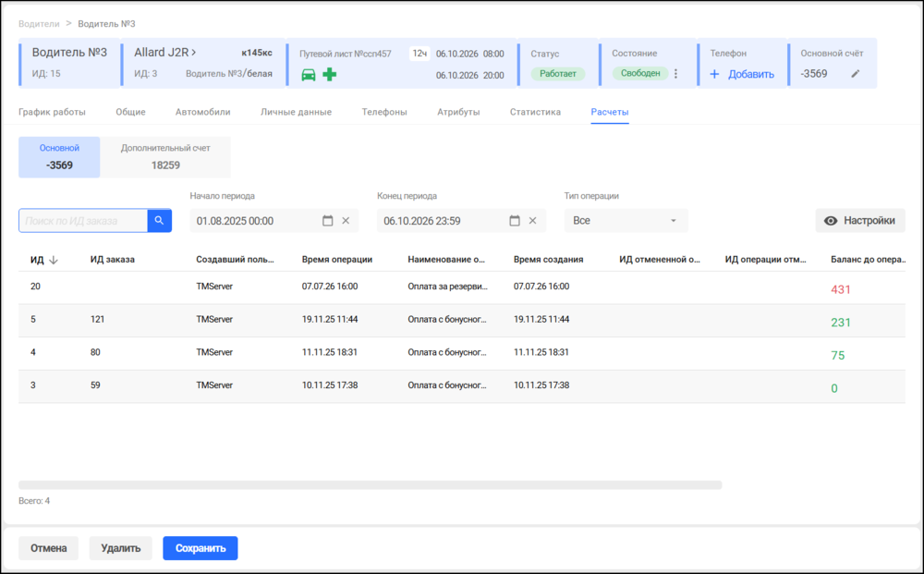
Task: Open calendar for Конец периода
Action: (515, 220)
